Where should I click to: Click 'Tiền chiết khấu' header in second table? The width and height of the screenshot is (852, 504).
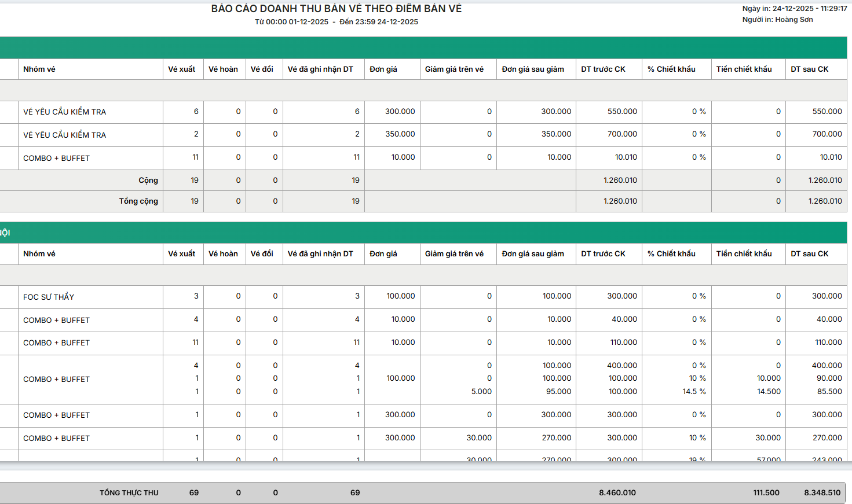tap(744, 254)
